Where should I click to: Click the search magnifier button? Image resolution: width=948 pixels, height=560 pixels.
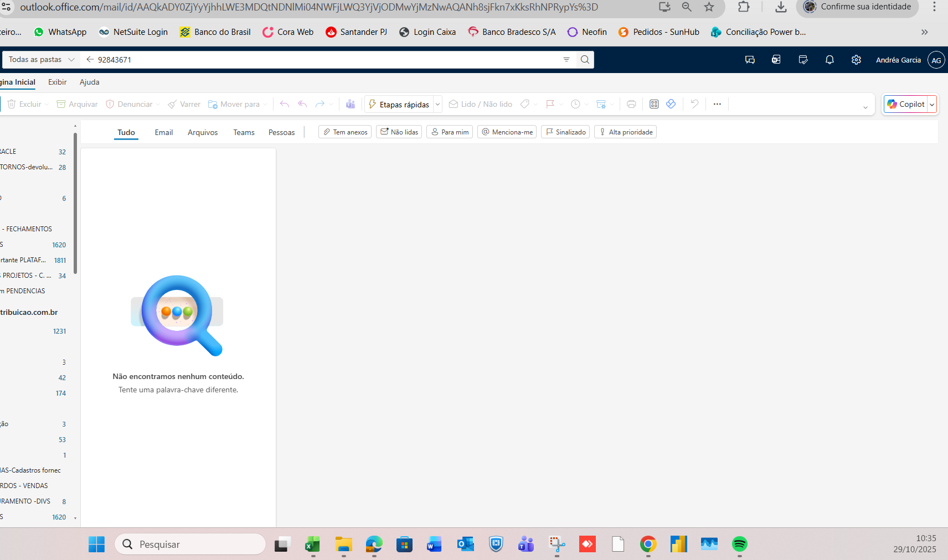point(585,60)
